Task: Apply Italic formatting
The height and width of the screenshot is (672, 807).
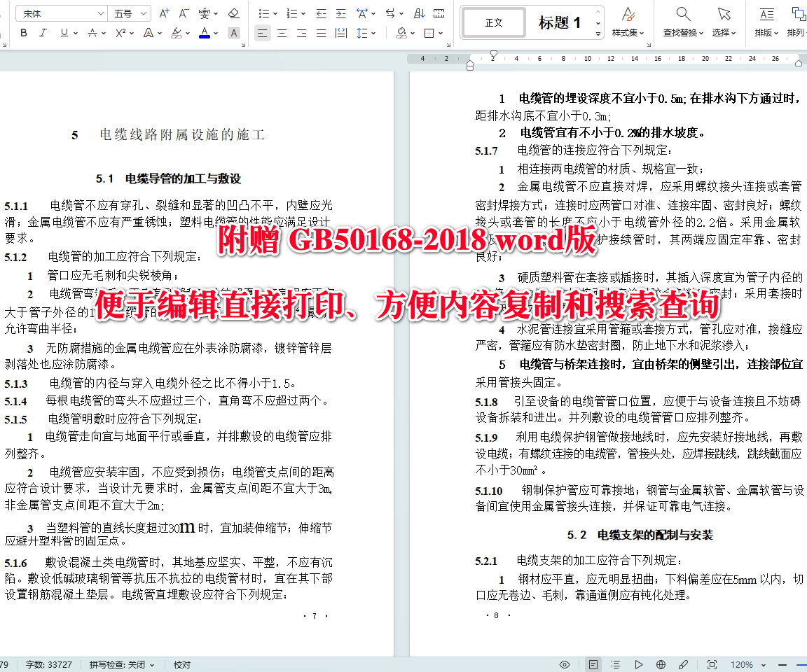Action: point(41,33)
